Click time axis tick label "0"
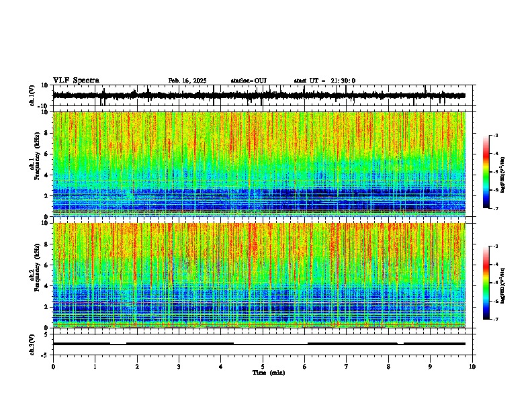This screenshot has width=532, height=411. click(x=53, y=367)
